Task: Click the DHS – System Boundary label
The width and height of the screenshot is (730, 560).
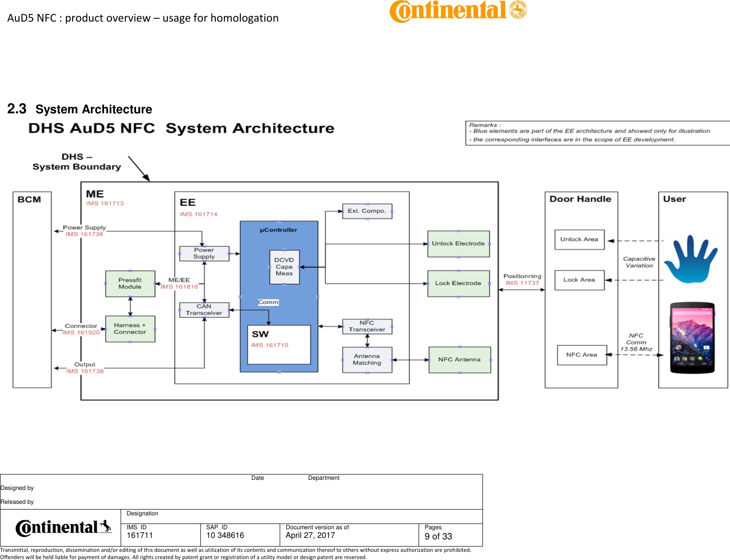Action: click(x=77, y=162)
